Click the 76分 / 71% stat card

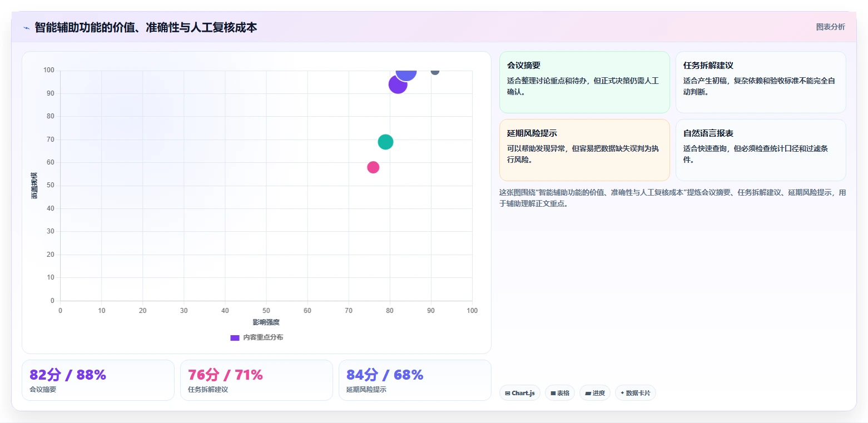click(256, 380)
